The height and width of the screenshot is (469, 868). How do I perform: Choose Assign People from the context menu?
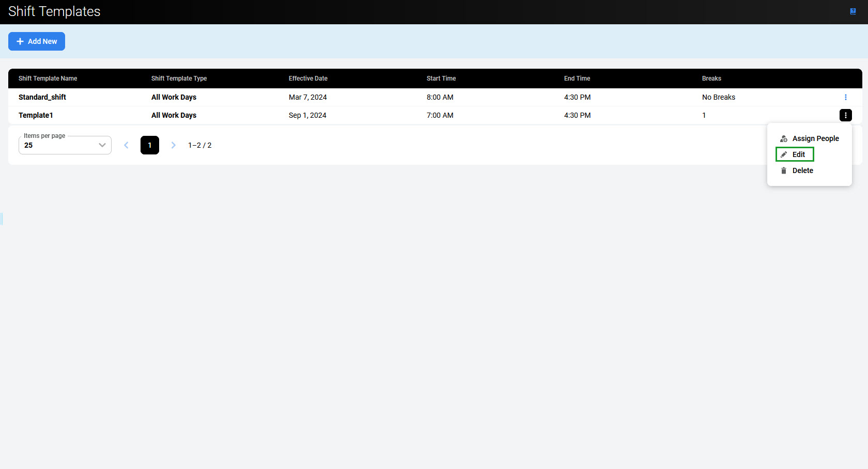click(815, 138)
